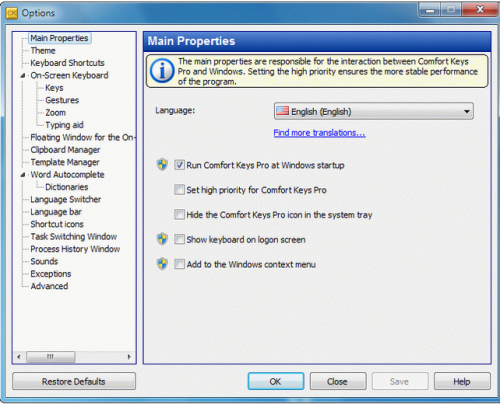Select Clipboard Manager in the tree
The height and width of the screenshot is (404, 500).
coord(65,150)
